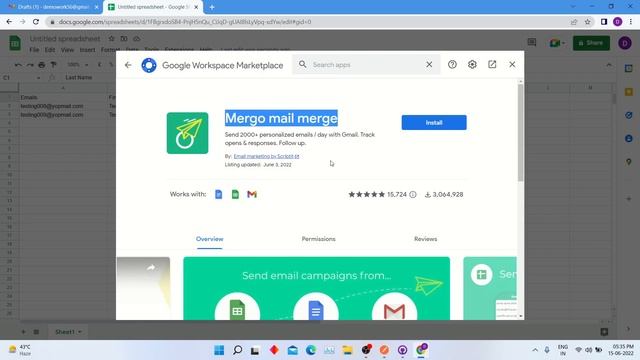Open a new browser tab
640x360 pixels.
click(x=212, y=7)
